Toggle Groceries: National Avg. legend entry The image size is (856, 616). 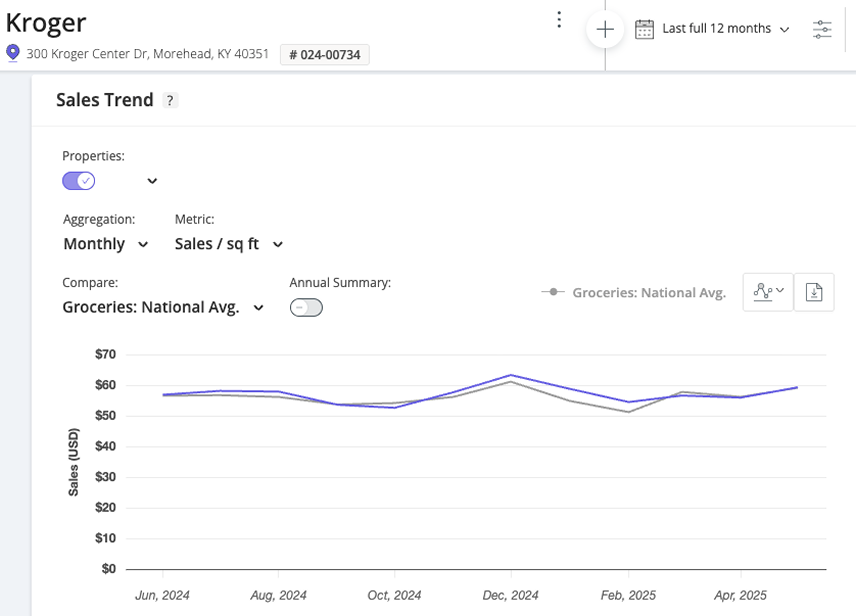(x=634, y=293)
